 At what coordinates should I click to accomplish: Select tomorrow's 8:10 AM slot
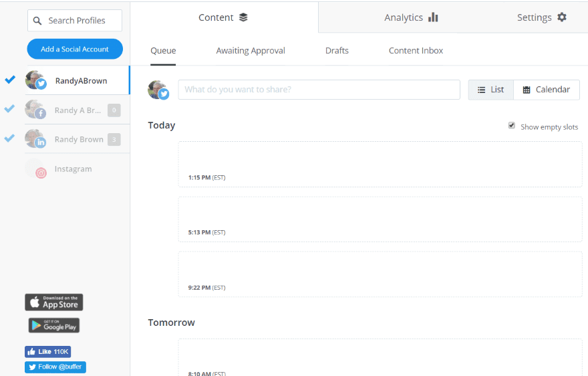click(380, 357)
